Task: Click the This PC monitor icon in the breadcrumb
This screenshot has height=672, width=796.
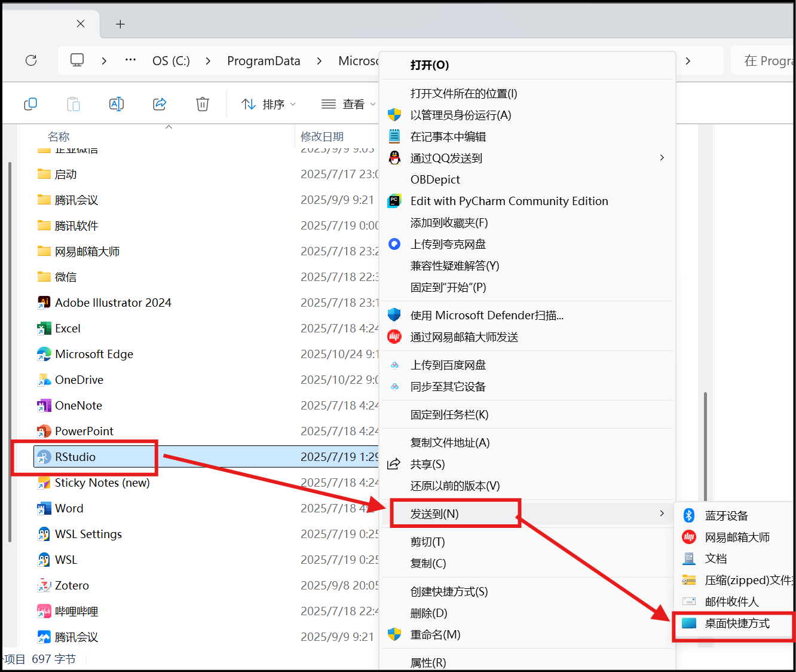Action: pyautogui.click(x=77, y=60)
